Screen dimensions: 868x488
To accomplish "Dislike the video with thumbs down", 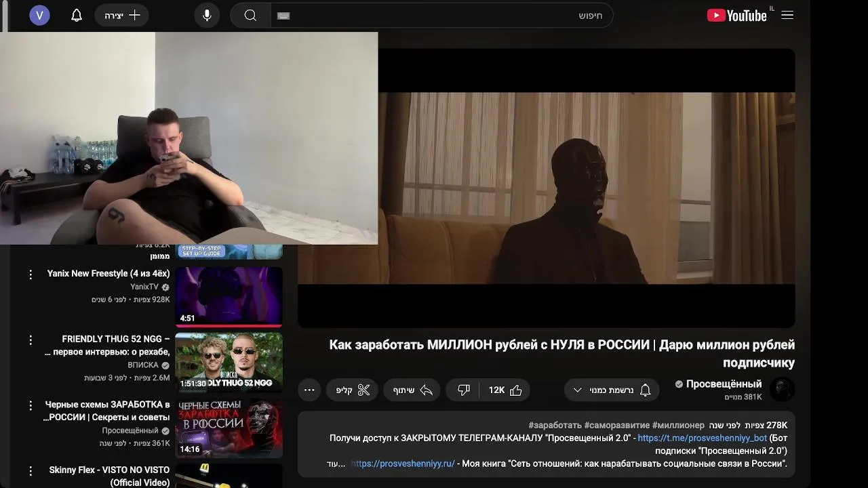I will coord(464,390).
